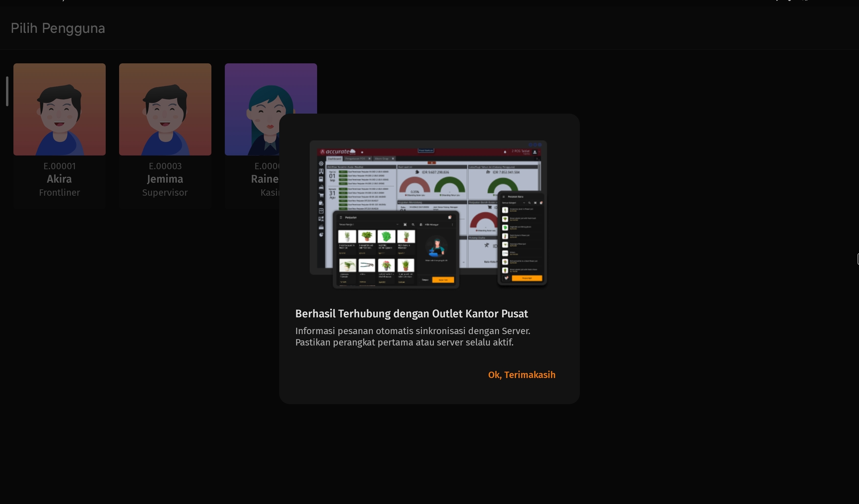Click the gear settings icon in illustration sidebar
859x504 pixels.
(x=321, y=164)
